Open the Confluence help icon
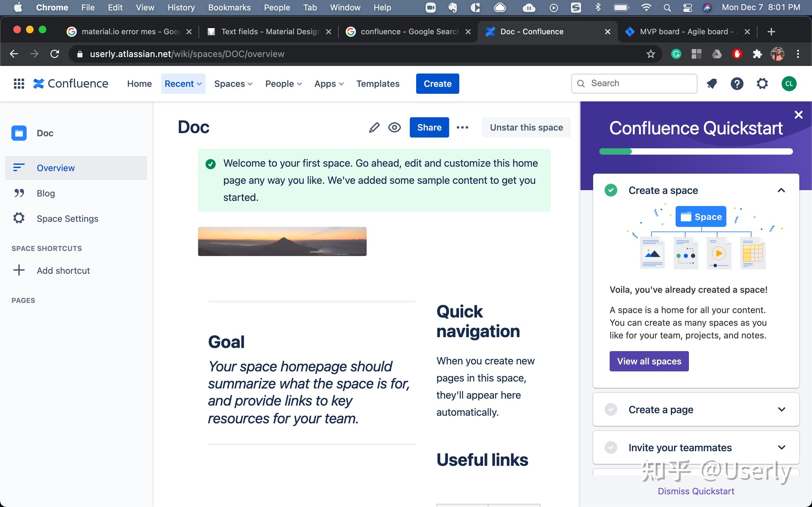 point(737,83)
